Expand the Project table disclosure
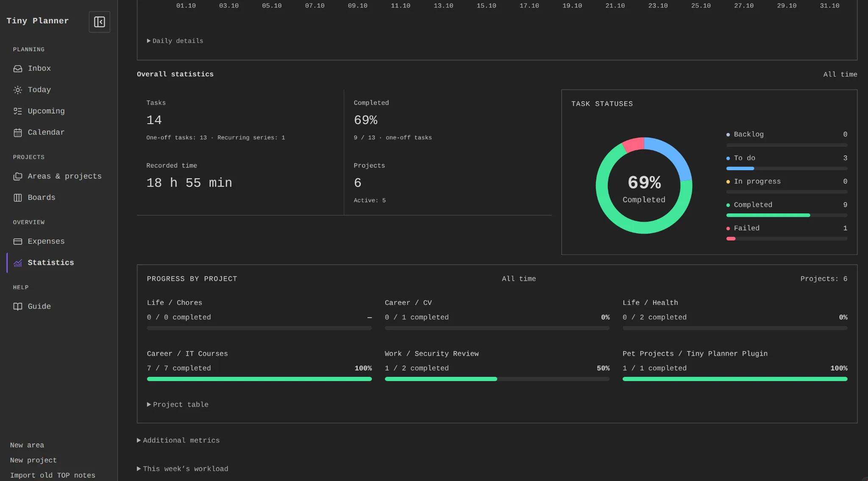This screenshot has width=868, height=481. 178,405
